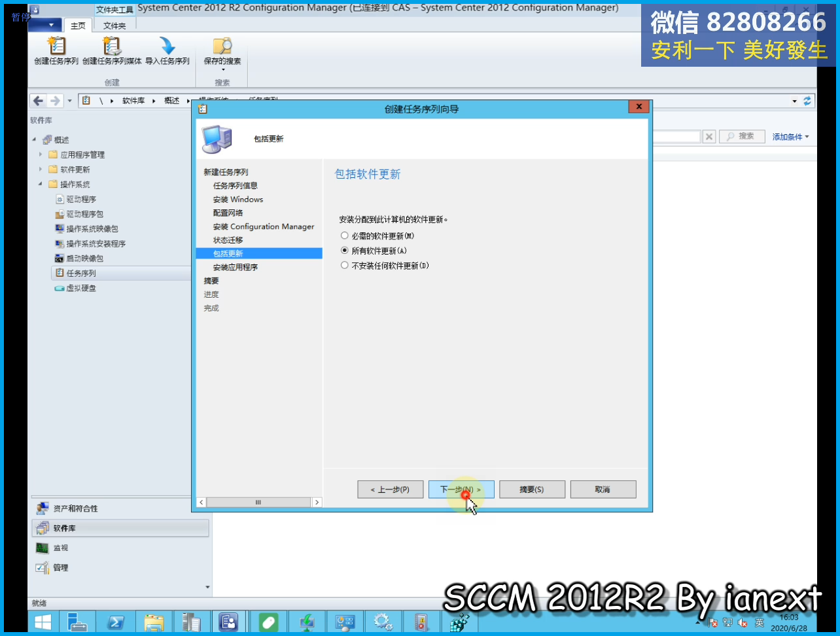The height and width of the screenshot is (636, 840).
Task: Expand the navigation pane overflow arrow
Action: tap(207, 587)
